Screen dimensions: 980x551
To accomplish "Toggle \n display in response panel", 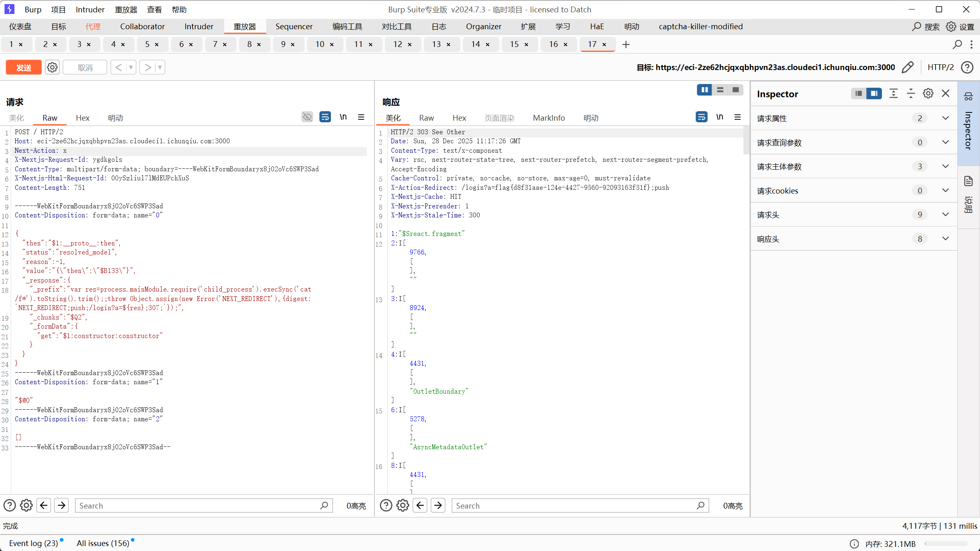I will (x=720, y=117).
